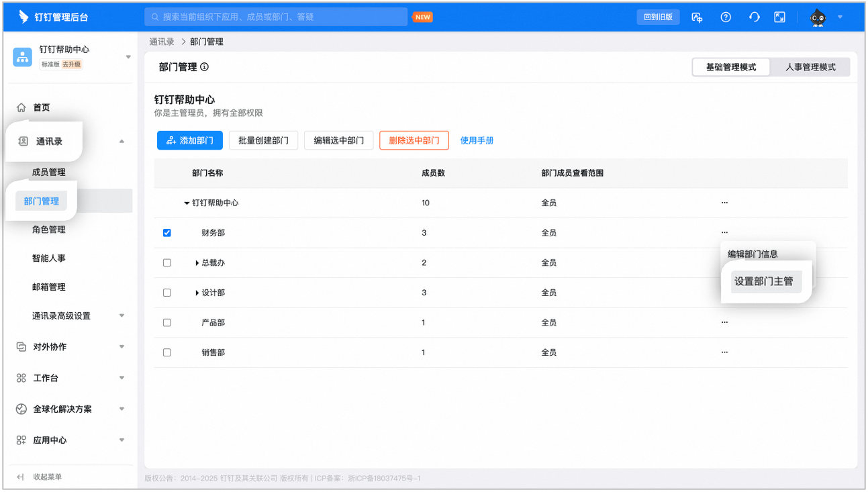Click the 对外协作 sidebar icon
The width and height of the screenshot is (868, 492).
click(21, 347)
